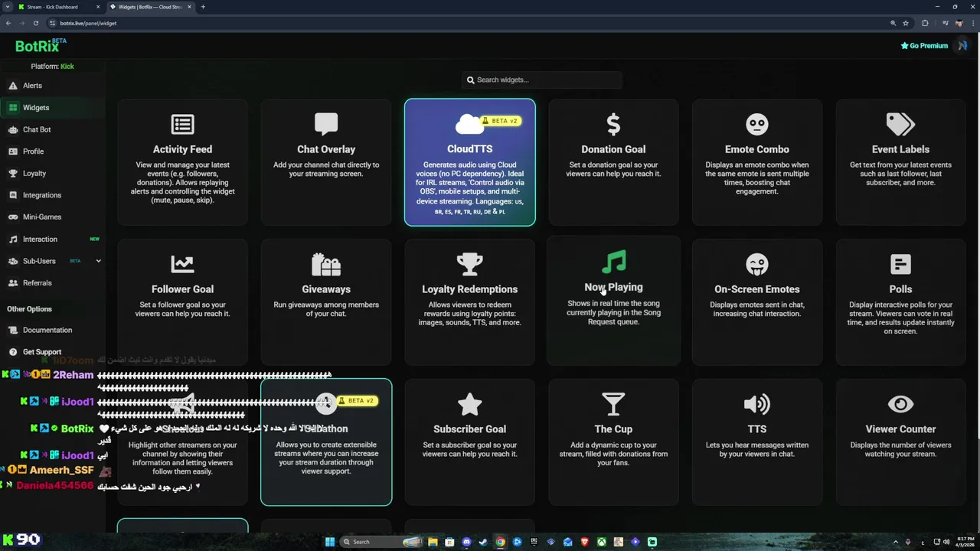The image size is (980, 551).
Task: Open a new browser tab
Action: pos(203,7)
